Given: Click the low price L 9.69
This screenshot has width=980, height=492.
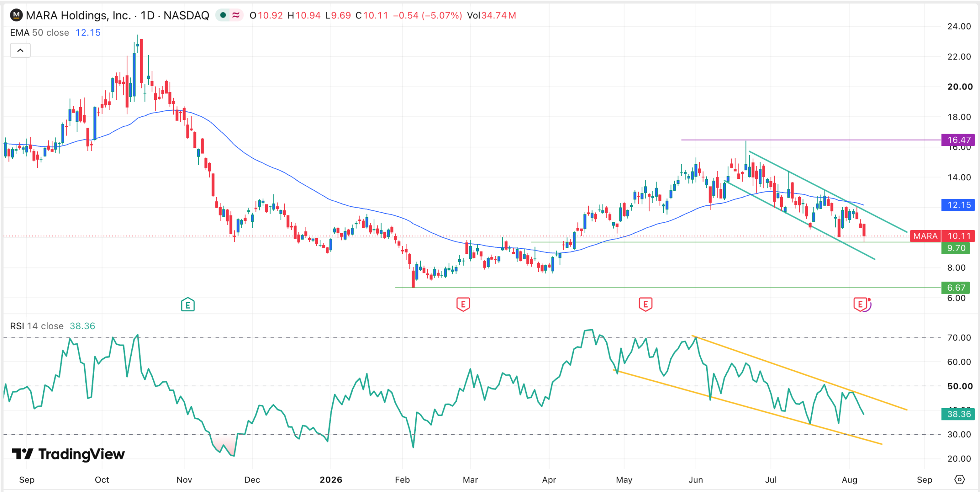Looking at the screenshot, I should pos(338,15).
